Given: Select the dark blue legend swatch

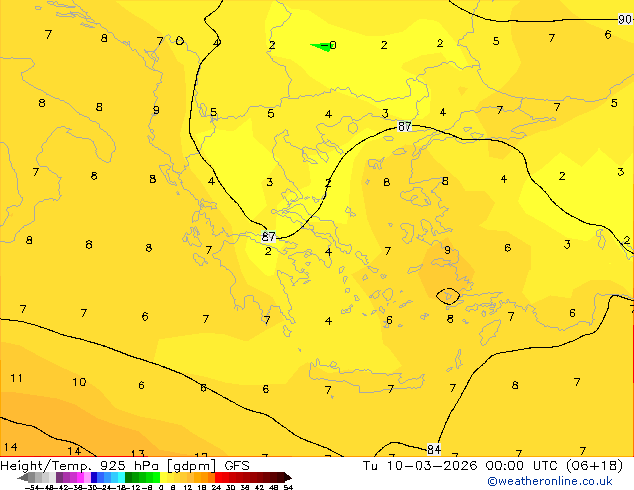Looking at the screenshot, I should (94, 477).
